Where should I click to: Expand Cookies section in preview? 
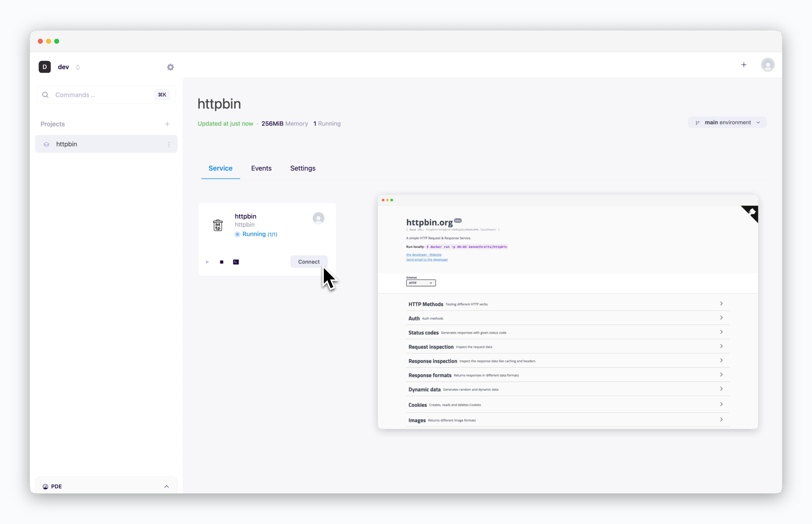568,405
